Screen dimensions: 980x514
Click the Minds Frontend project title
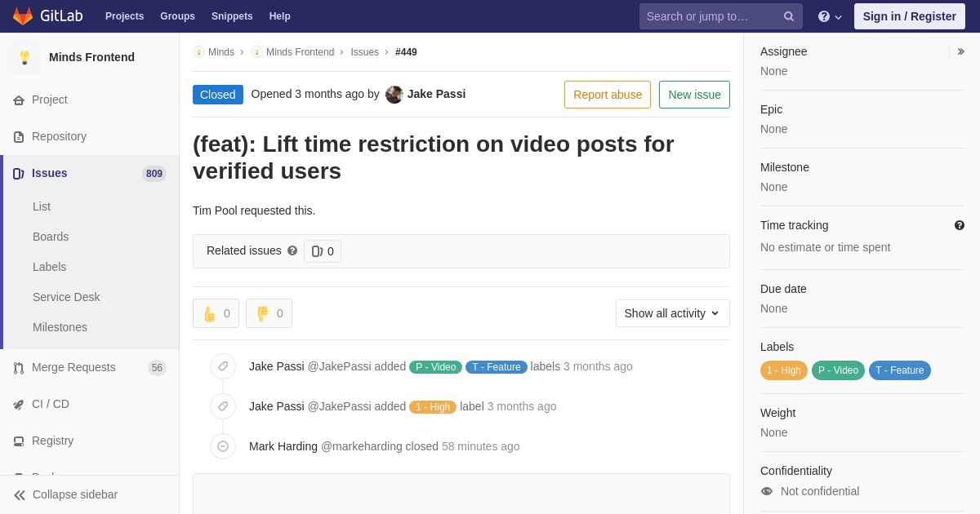[x=91, y=57]
